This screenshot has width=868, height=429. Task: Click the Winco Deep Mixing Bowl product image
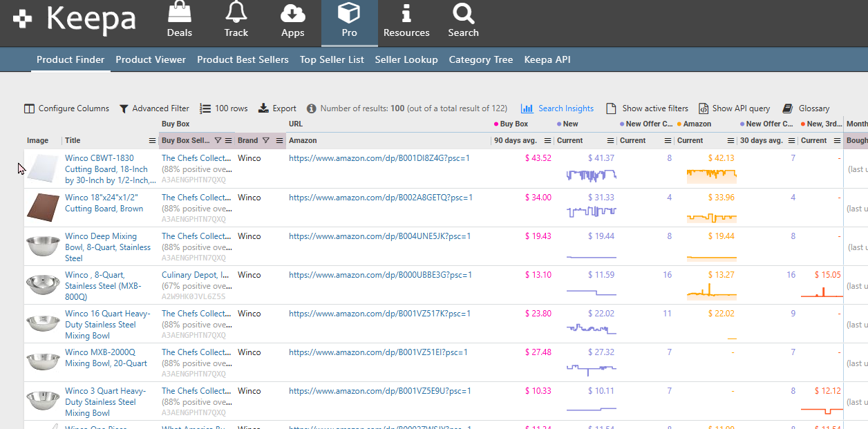coord(42,247)
